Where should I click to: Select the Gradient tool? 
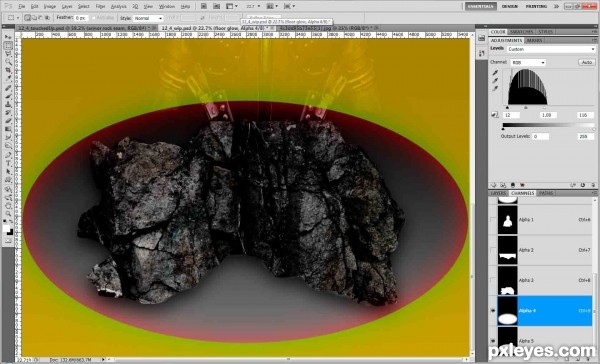8,129
